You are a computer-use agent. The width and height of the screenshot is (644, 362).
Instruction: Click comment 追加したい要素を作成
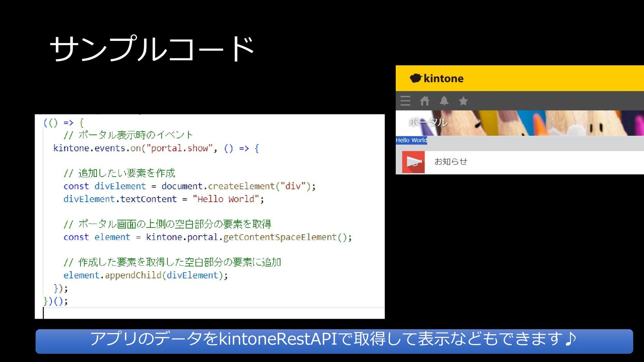tap(119, 173)
